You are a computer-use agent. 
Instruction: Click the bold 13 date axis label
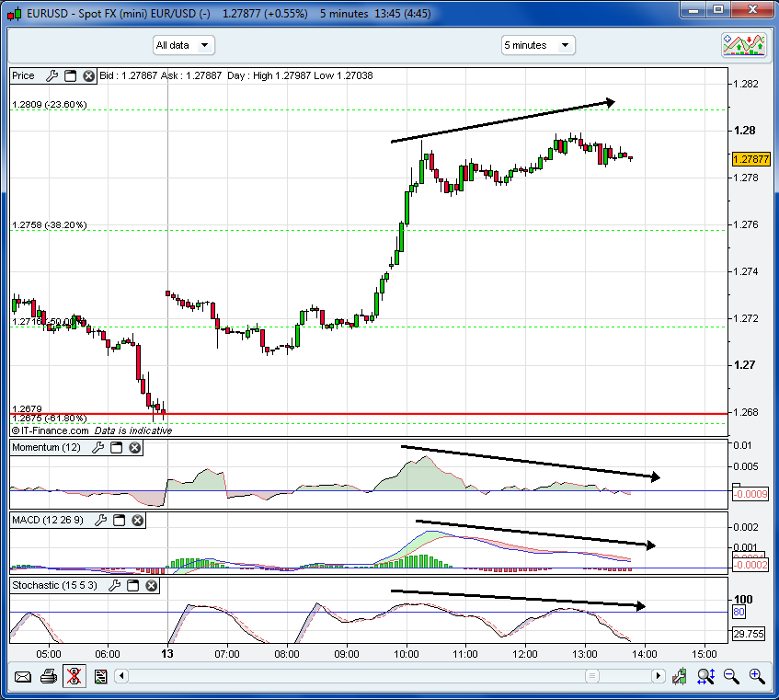tap(167, 654)
